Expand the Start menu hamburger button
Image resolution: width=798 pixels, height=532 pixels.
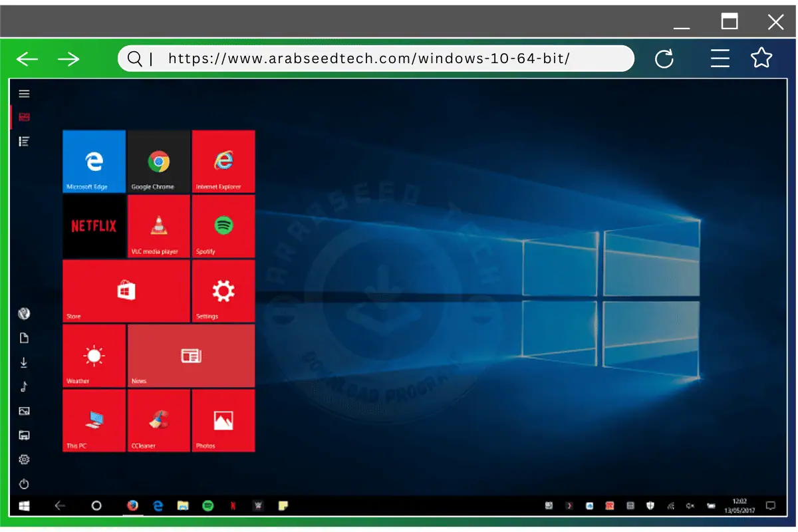click(x=24, y=93)
